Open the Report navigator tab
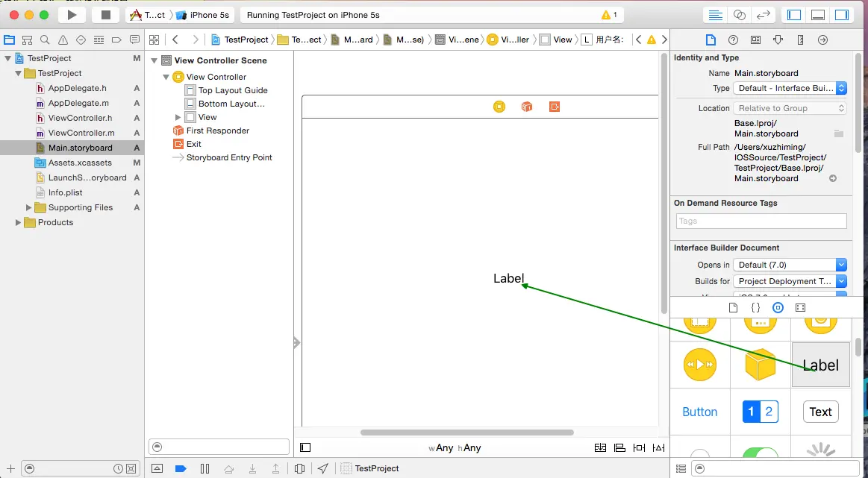Screen dimensions: 868x478 click(x=134, y=40)
